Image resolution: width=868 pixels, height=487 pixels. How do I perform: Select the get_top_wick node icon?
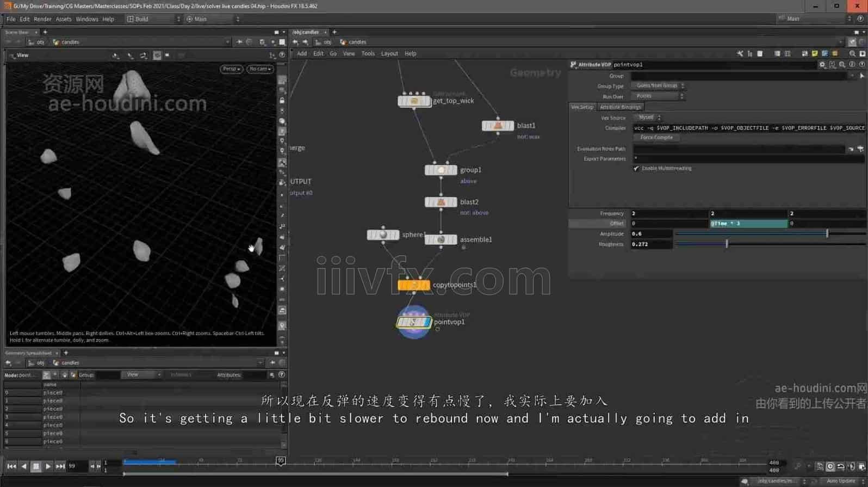click(x=414, y=101)
